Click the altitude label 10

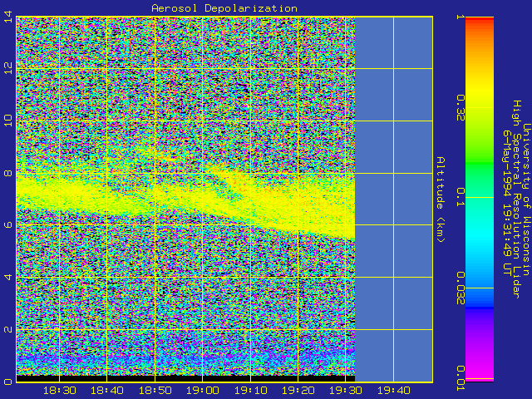coord(8,121)
